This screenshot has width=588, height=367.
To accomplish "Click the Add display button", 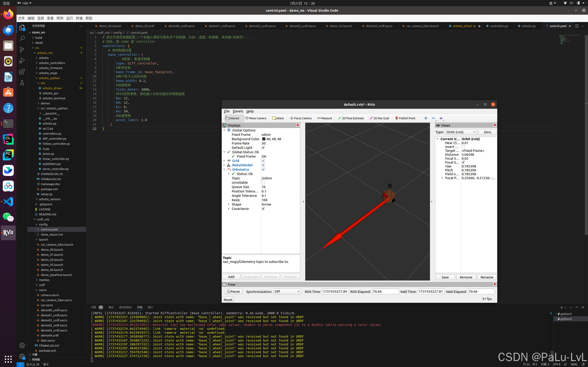I will [x=231, y=277].
